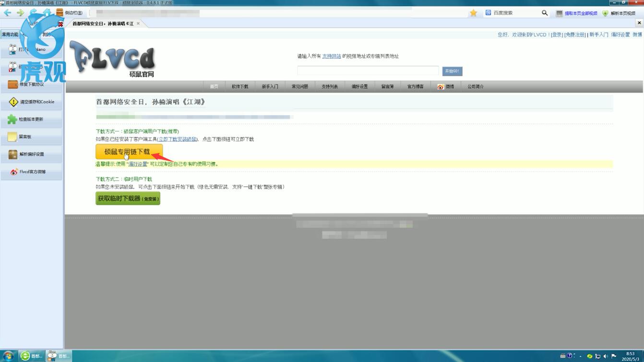The image size is (644, 362).
Task: Open the 支持网站 link above the URL box
Action: click(332, 56)
